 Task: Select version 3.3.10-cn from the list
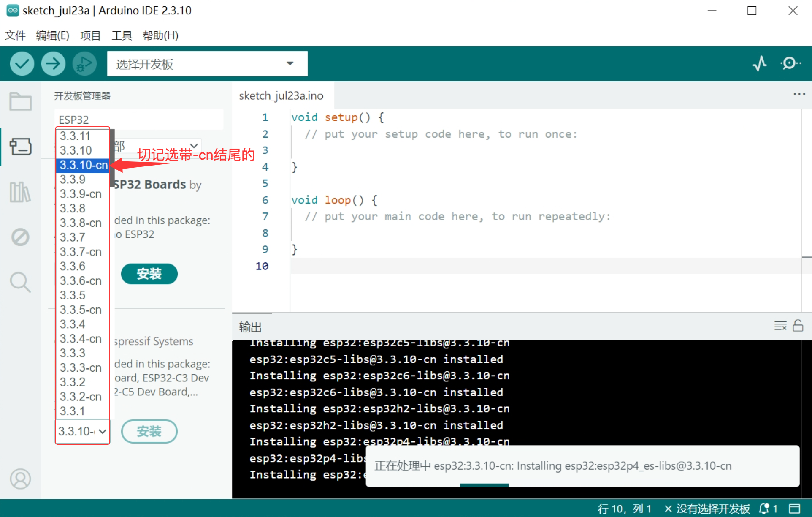click(83, 165)
